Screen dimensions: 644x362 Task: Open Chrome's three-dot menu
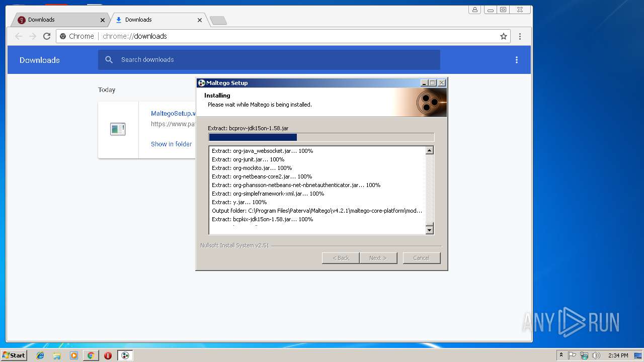[x=520, y=36]
